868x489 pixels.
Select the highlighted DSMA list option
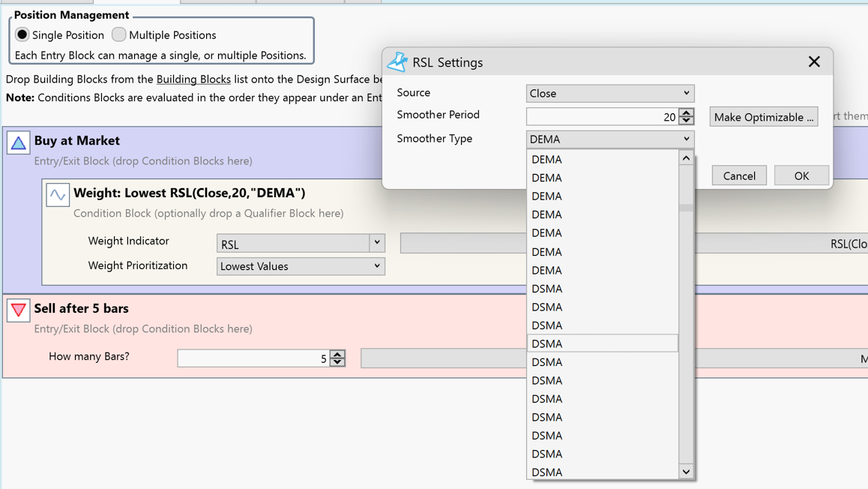[x=602, y=343]
